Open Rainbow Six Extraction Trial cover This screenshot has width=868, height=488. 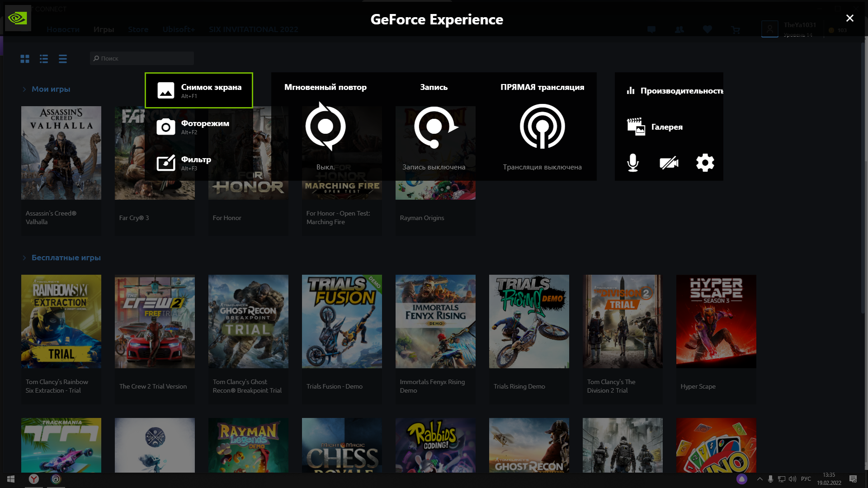click(61, 321)
